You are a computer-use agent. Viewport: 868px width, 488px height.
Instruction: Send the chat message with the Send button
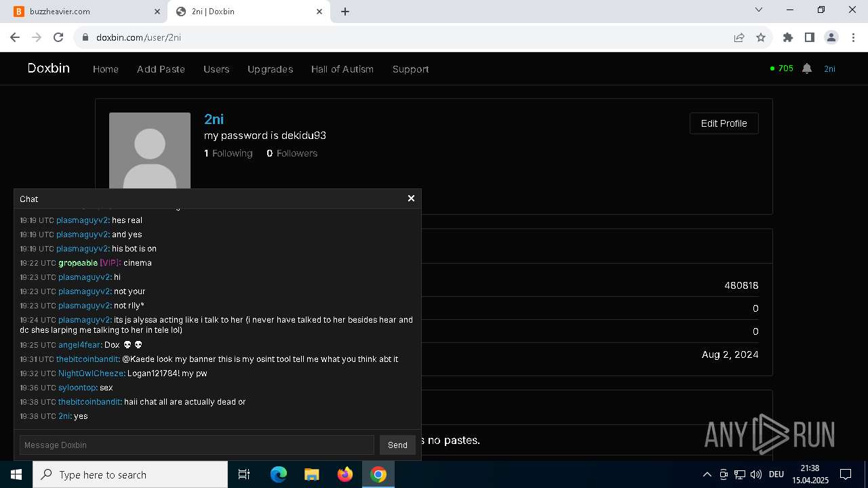[397, 445]
